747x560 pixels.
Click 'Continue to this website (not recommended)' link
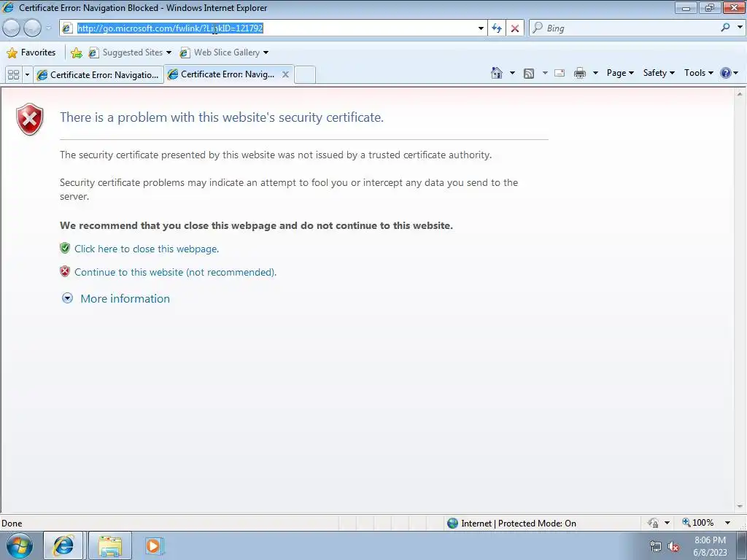175,273
